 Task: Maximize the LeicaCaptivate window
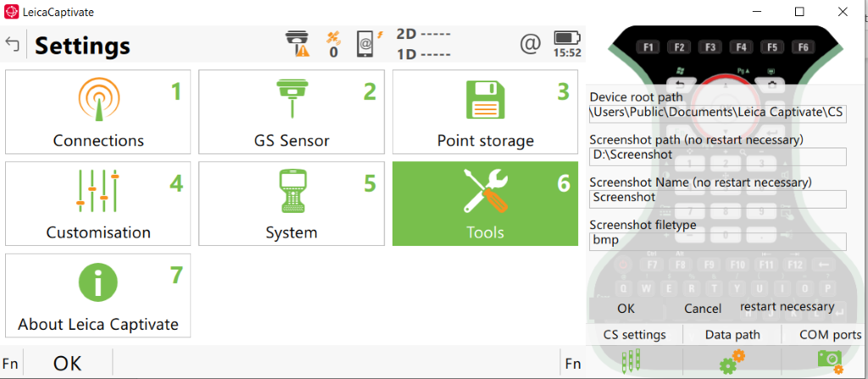tap(799, 12)
